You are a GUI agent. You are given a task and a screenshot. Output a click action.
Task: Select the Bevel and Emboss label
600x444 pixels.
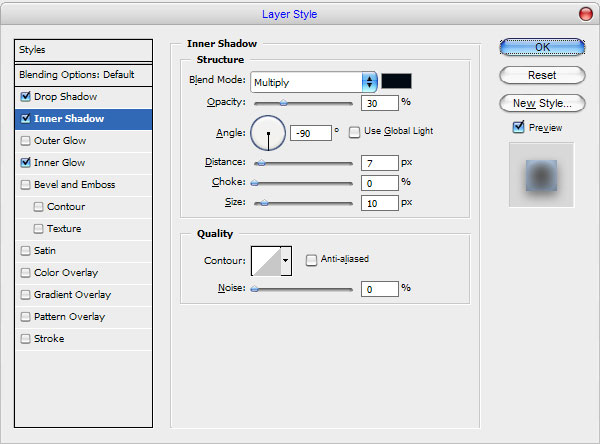point(75,185)
